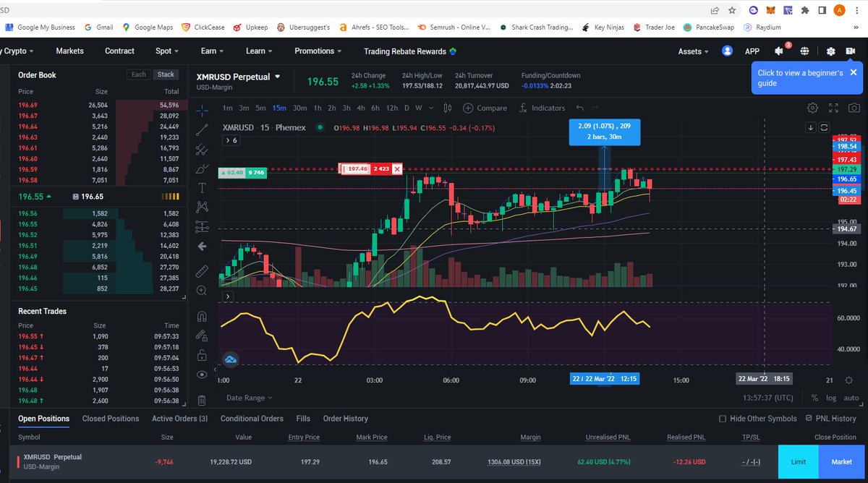Open chart settings gear icon

pyautogui.click(x=812, y=108)
